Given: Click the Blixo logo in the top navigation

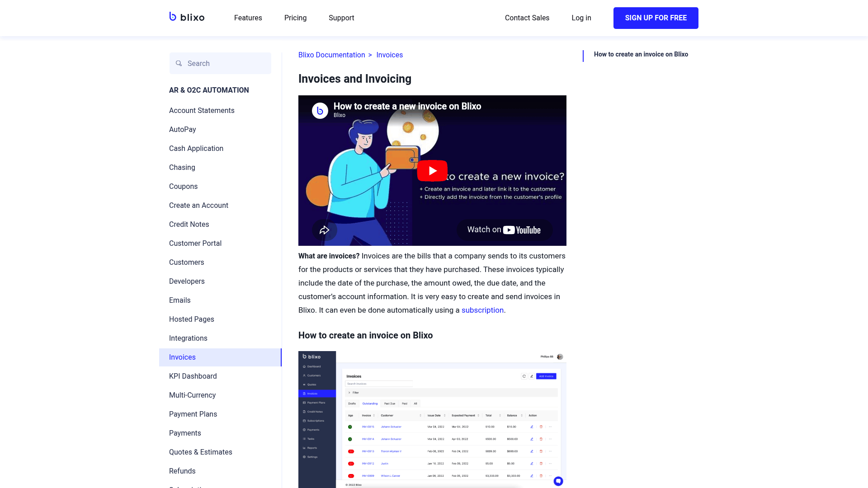Looking at the screenshot, I should point(187,17).
